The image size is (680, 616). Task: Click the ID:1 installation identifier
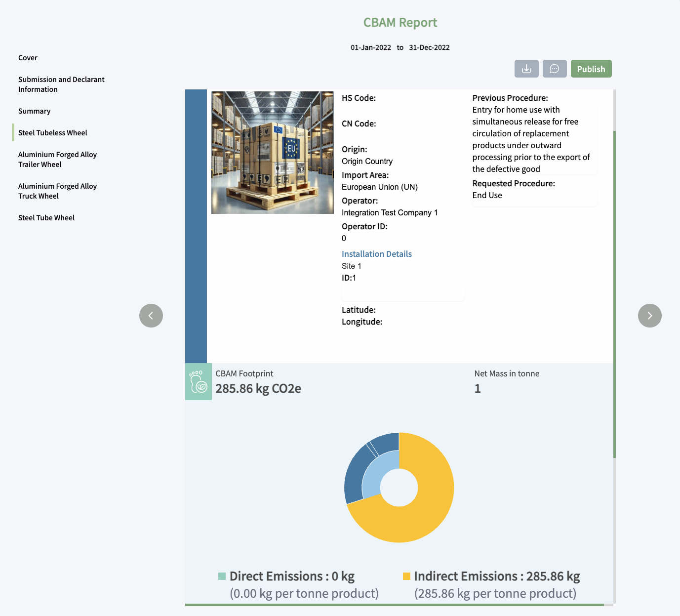coord(349,278)
